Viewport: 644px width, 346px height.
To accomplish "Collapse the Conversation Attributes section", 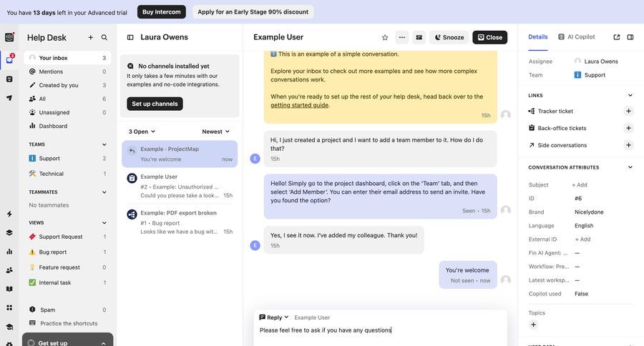I will [x=630, y=167].
